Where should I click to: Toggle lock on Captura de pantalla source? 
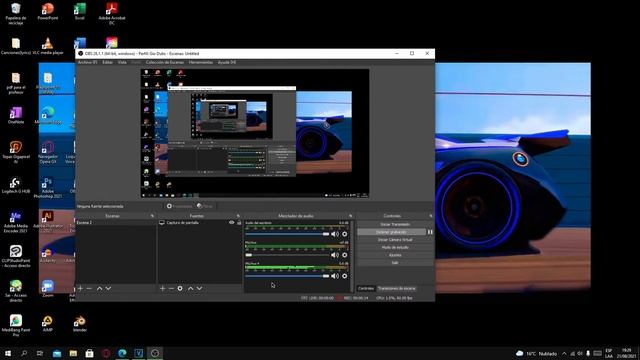[x=239, y=222]
